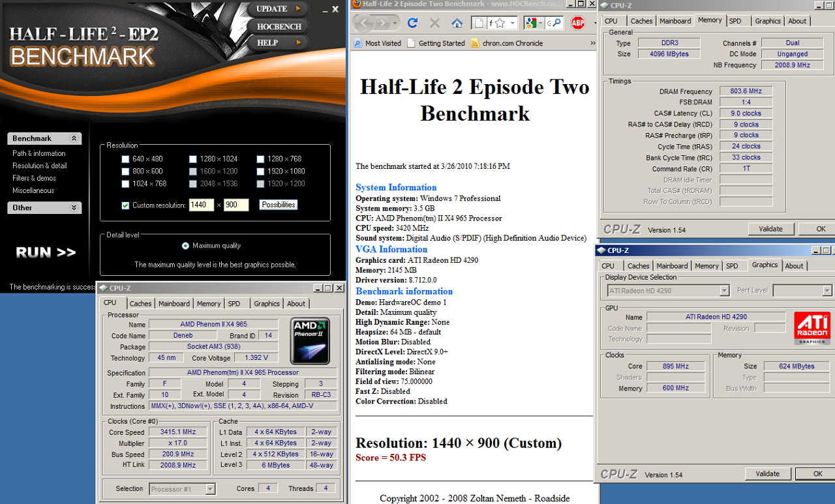835x504 pixels.
Task: Click the Firefox reload page icon
Action: (412, 23)
